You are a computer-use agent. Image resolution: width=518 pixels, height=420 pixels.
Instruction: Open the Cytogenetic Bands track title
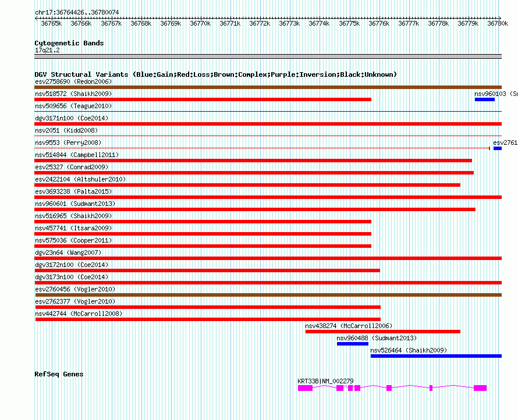[69, 43]
